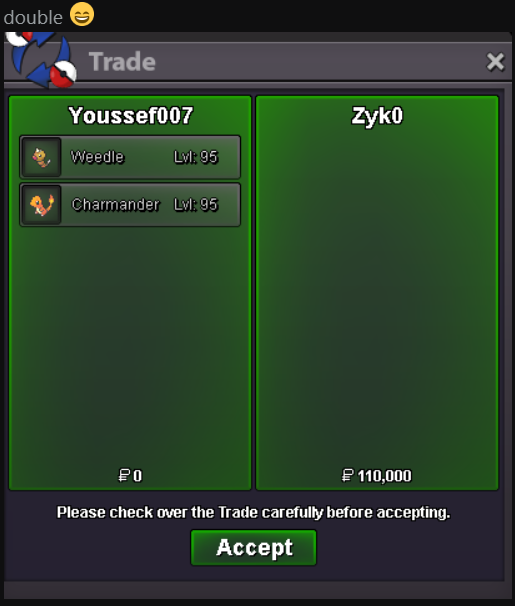Click the "Please check over the Trade" notice
The image size is (515, 606).
pos(253,512)
